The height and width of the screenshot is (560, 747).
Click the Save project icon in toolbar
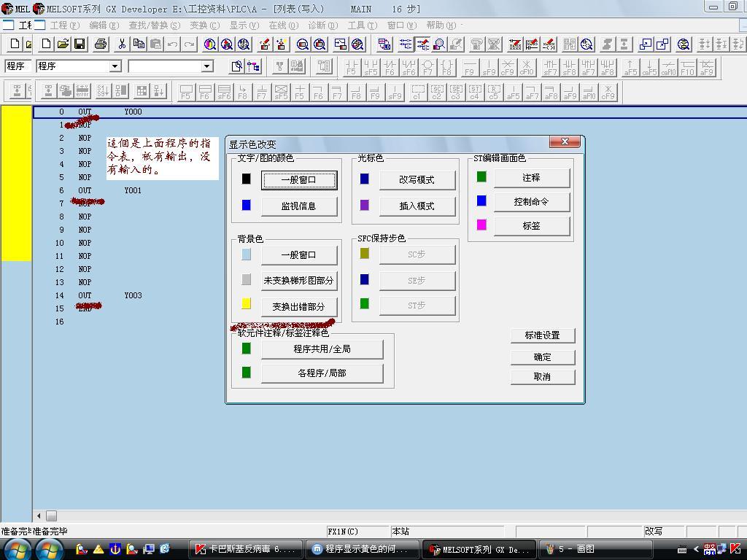coord(80,44)
